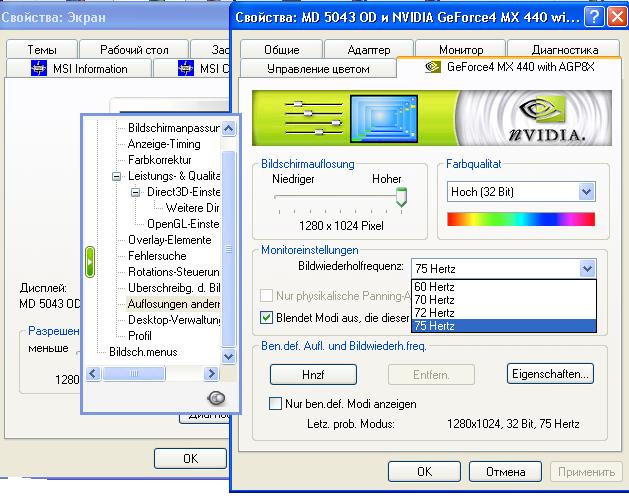The width and height of the screenshot is (629, 496).
Task: Click tree panel vertical scrollbar up arrow
Action: click(228, 128)
